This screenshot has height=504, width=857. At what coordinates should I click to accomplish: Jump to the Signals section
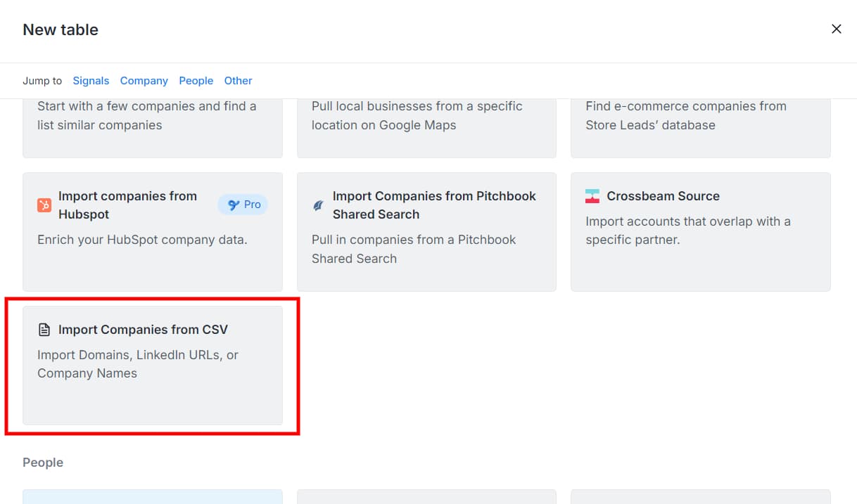pos(91,81)
